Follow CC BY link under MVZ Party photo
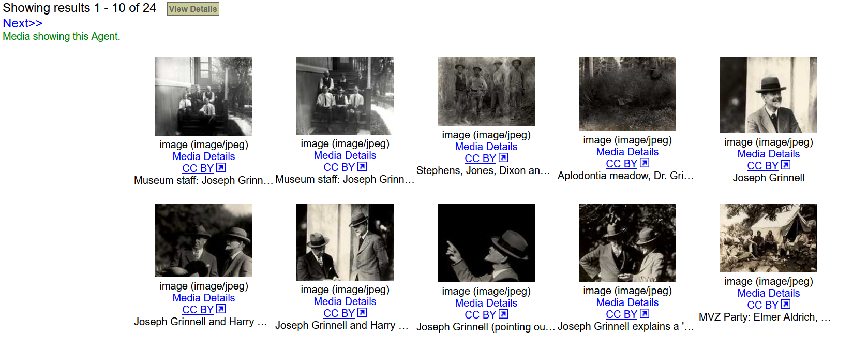This screenshot has height=361, width=868. 763,305
